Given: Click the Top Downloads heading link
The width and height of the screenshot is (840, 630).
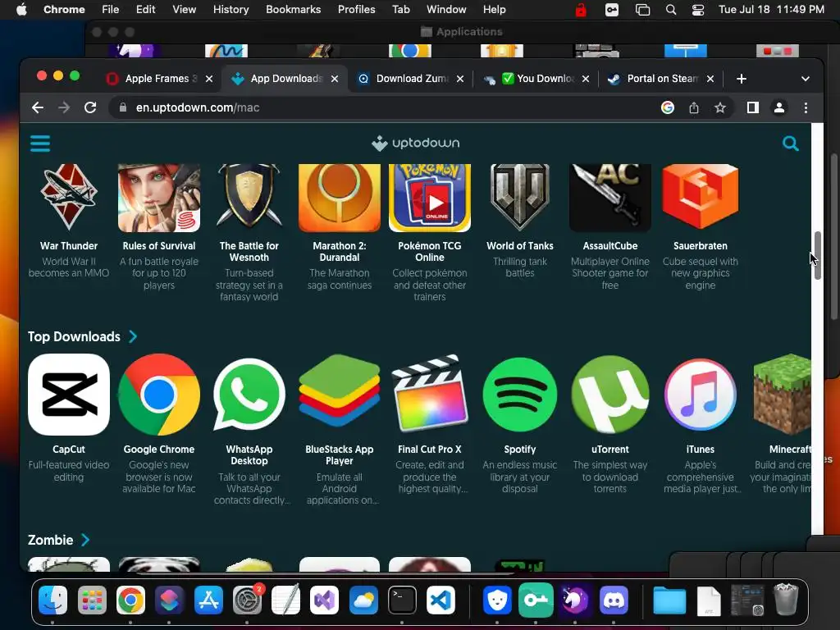Looking at the screenshot, I should pos(74,336).
